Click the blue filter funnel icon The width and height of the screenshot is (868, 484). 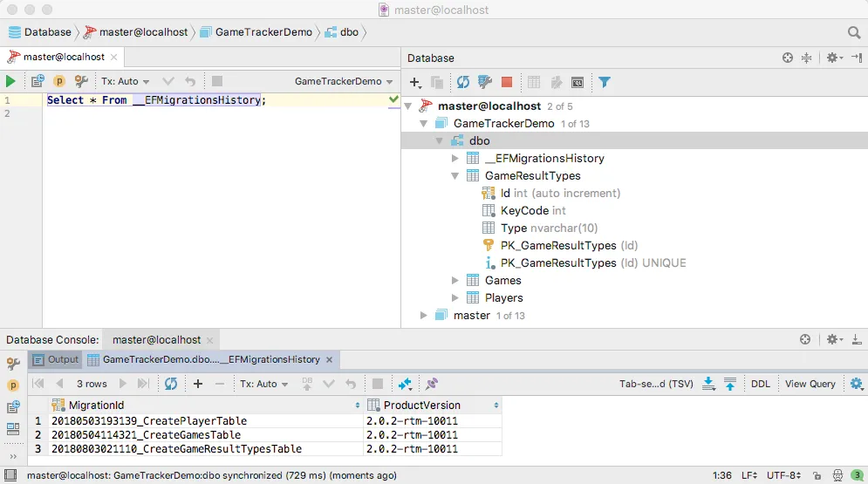click(604, 83)
